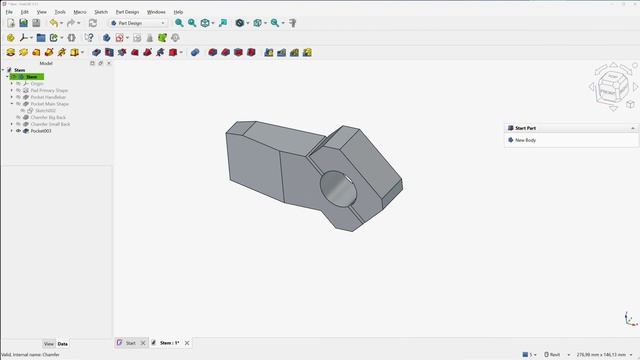Select the Pocket003 item in tree

click(41, 131)
